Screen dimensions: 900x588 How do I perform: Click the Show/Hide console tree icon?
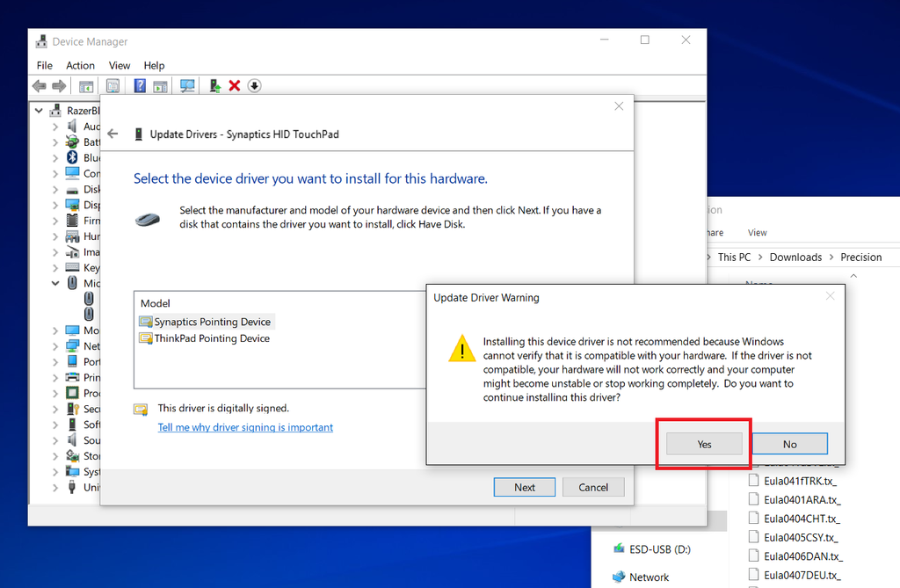point(85,85)
